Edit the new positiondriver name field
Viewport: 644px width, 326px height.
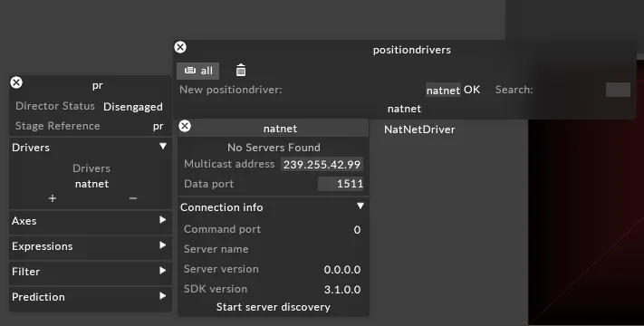pos(443,90)
